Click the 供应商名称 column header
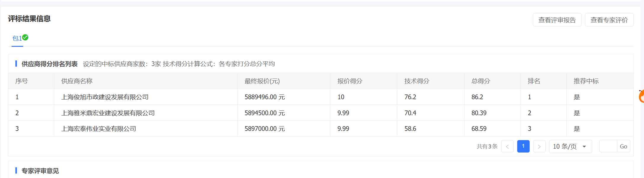This screenshot has width=644, height=178. (77, 81)
